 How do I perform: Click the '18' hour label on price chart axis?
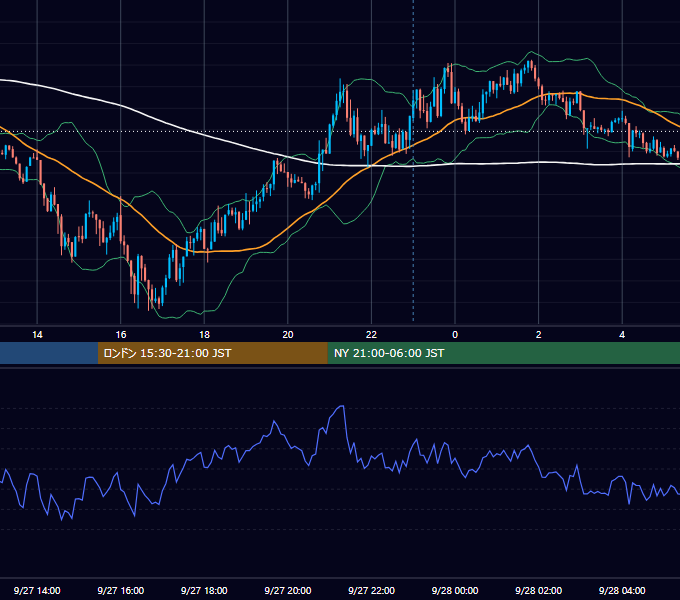coord(204,335)
